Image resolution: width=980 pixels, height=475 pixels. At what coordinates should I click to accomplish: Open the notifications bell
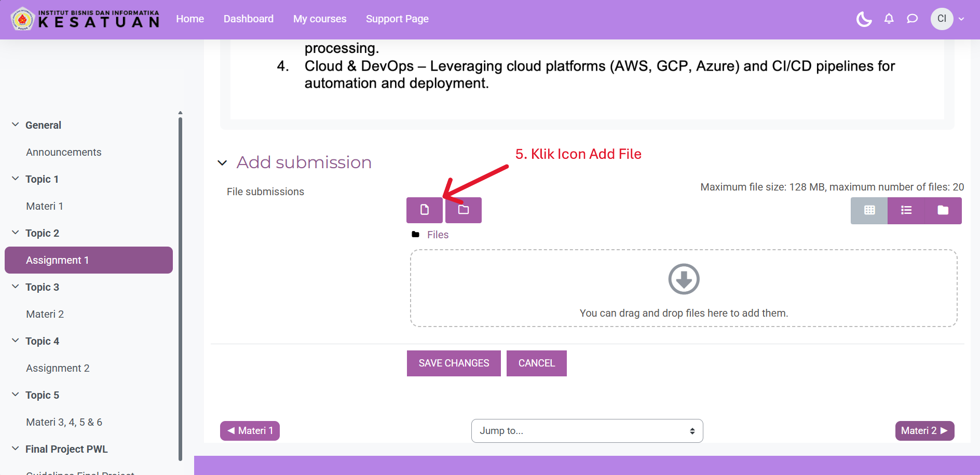[x=889, y=19]
